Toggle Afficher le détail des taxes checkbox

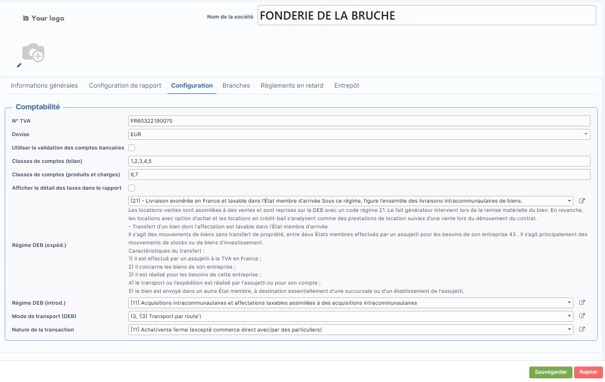(x=132, y=188)
